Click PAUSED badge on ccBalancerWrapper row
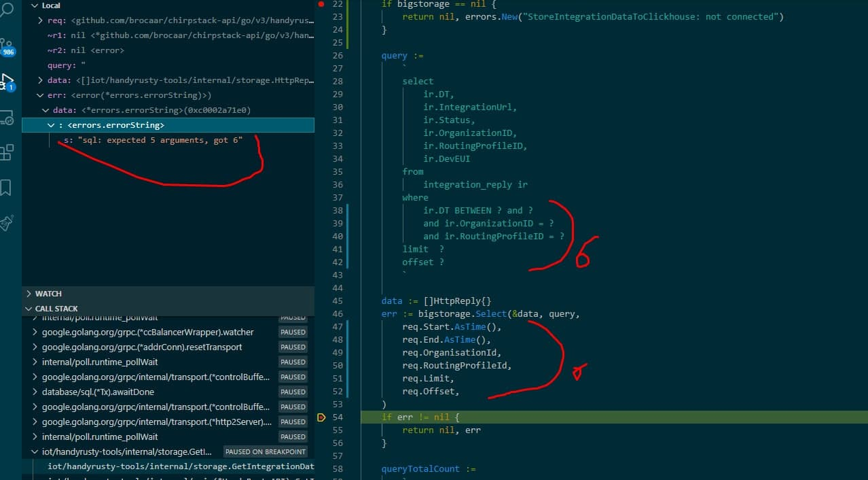The width and height of the screenshot is (868, 480). [x=293, y=332]
